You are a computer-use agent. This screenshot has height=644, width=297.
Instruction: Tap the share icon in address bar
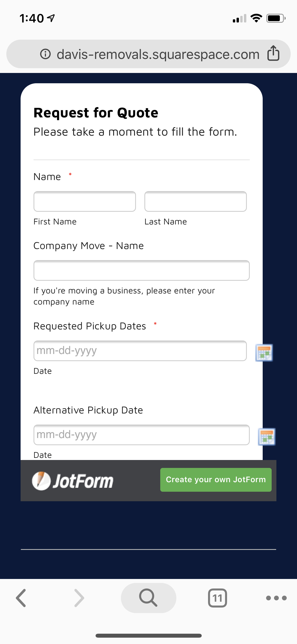click(x=273, y=53)
